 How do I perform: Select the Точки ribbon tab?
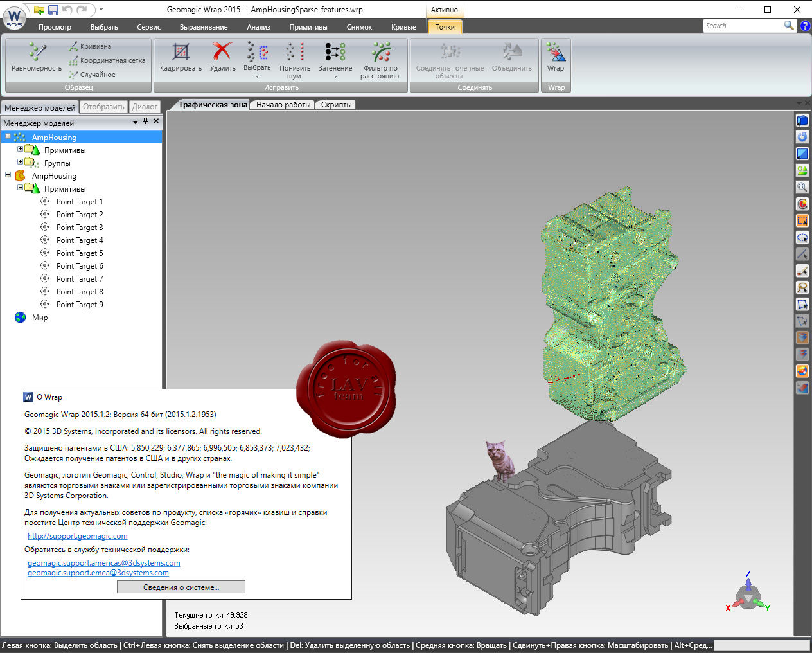click(445, 27)
